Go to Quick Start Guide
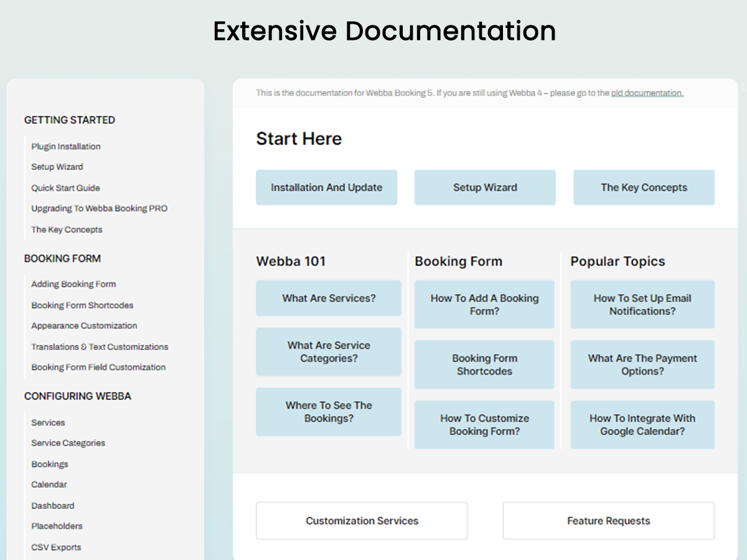The image size is (747, 560). coord(65,188)
